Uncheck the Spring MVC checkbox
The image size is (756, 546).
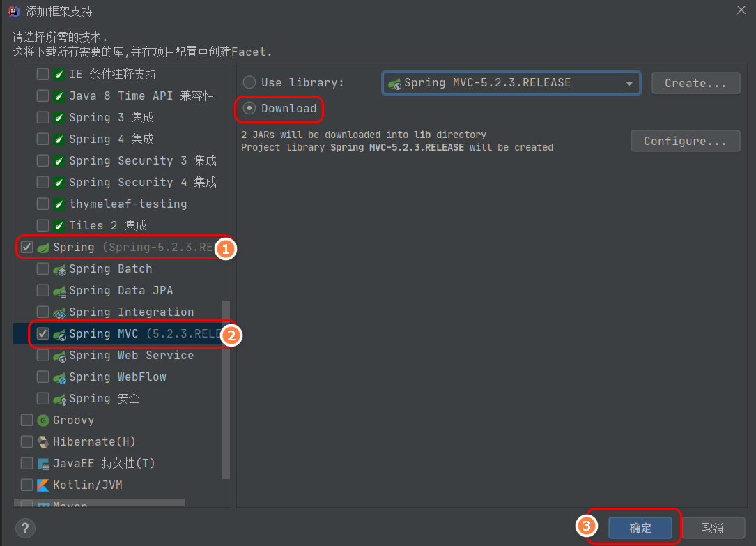43,334
